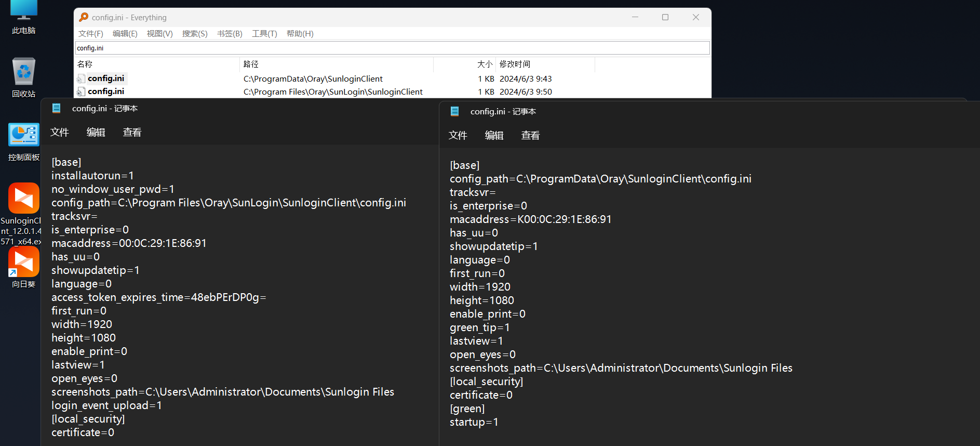Open the 帮助(H) menu in Everything
Screen dimensions: 980x446
point(300,34)
